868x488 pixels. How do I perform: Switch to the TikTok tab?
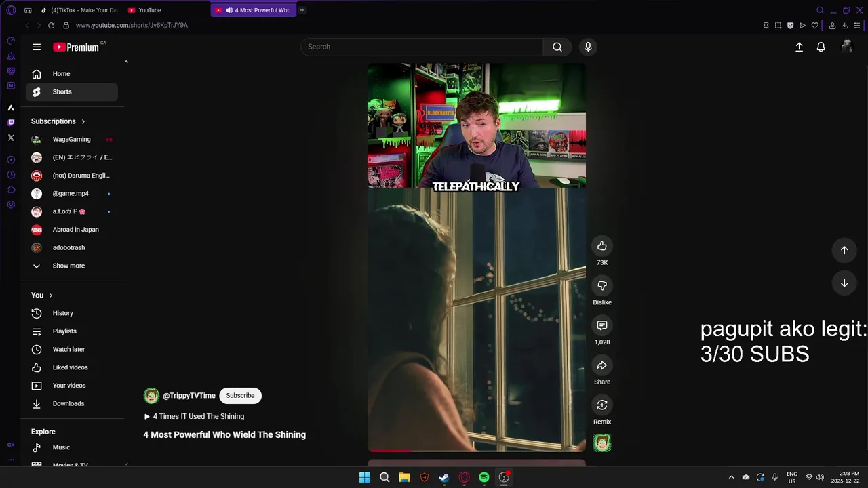78,10
